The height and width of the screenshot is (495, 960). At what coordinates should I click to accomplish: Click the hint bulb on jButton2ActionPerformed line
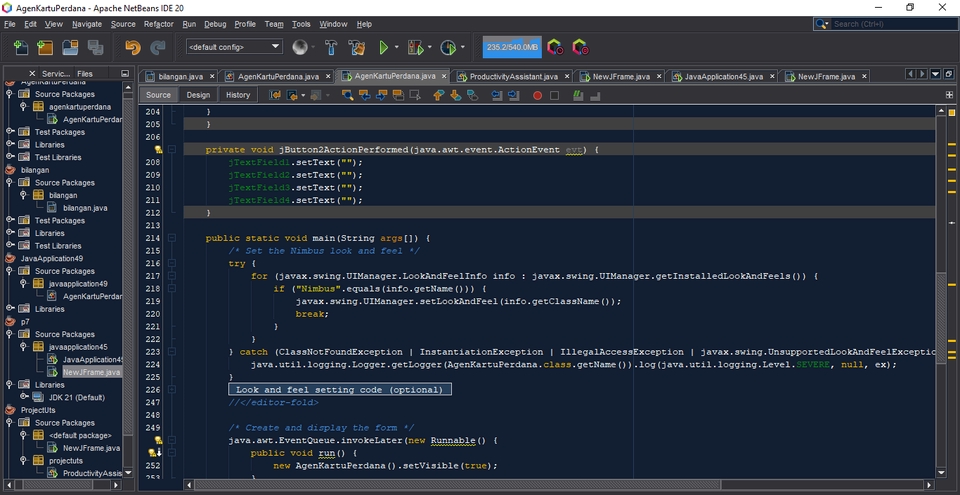(x=158, y=149)
